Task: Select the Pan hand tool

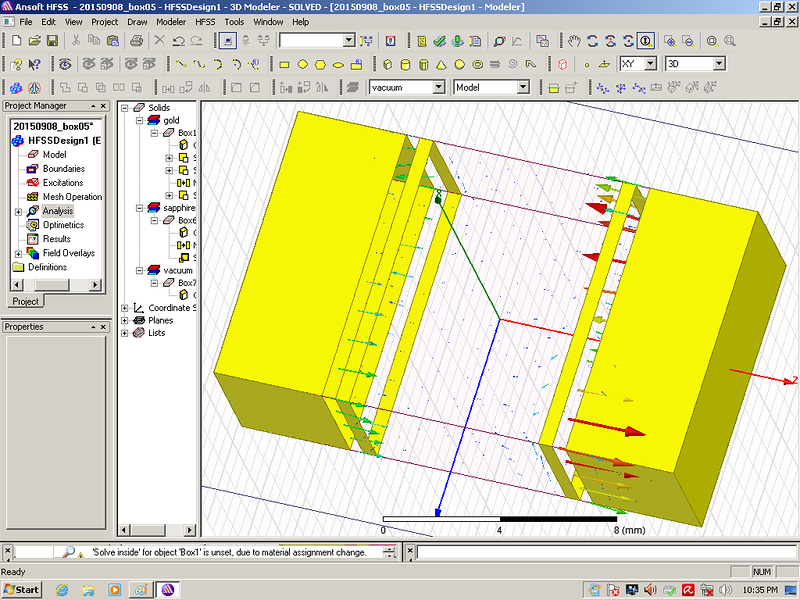Action: 574,41
